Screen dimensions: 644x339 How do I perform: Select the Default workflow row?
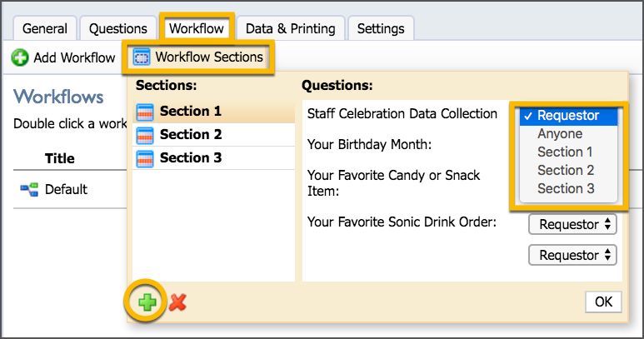tap(70, 189)
